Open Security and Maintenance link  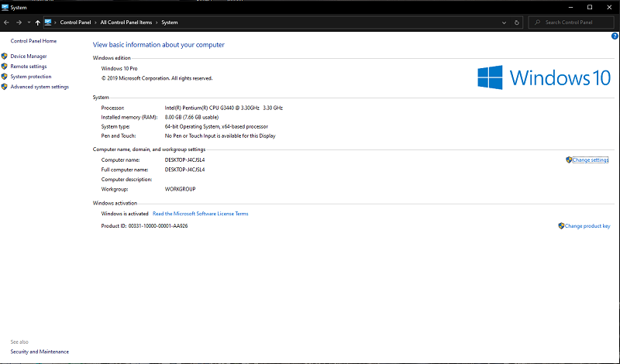coord(40,352)
